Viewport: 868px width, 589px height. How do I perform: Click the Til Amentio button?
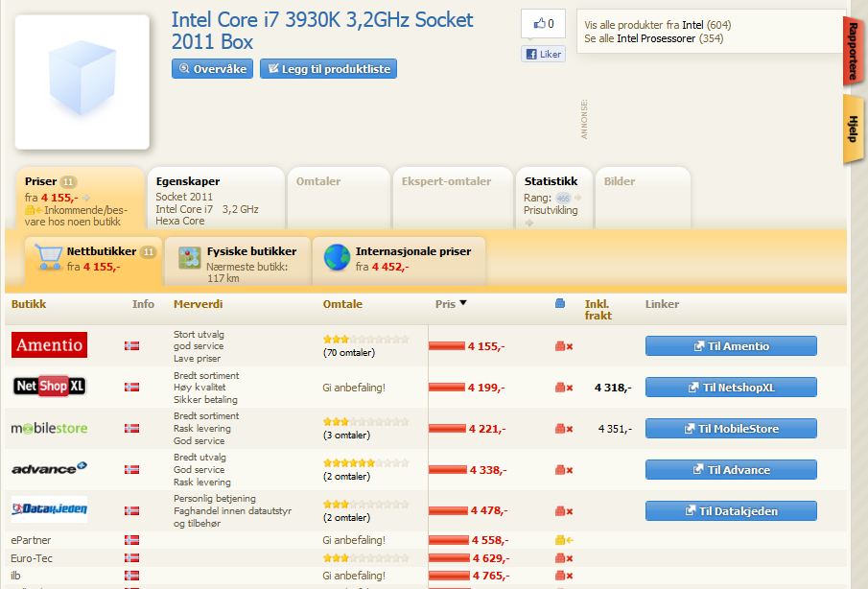[x=731, y=346]
